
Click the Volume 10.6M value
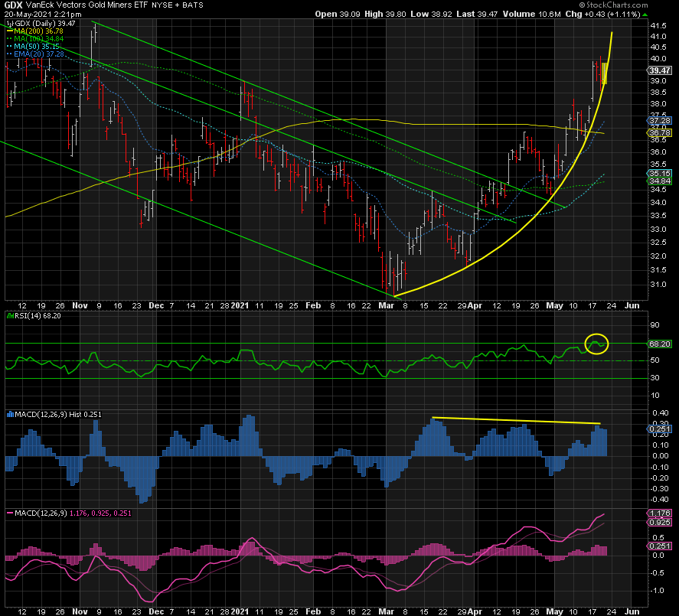pyautogui.click(x=531, y=15)
